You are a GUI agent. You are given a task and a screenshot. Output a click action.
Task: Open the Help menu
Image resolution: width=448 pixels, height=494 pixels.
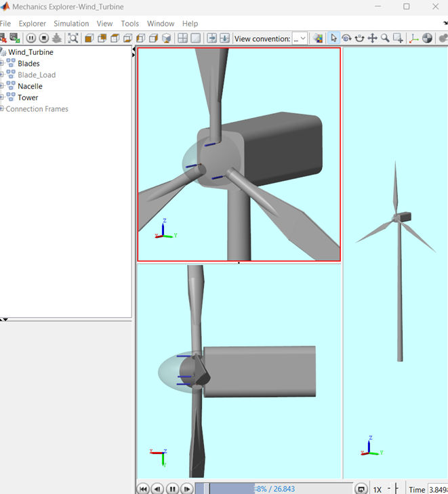pos(190,24)
